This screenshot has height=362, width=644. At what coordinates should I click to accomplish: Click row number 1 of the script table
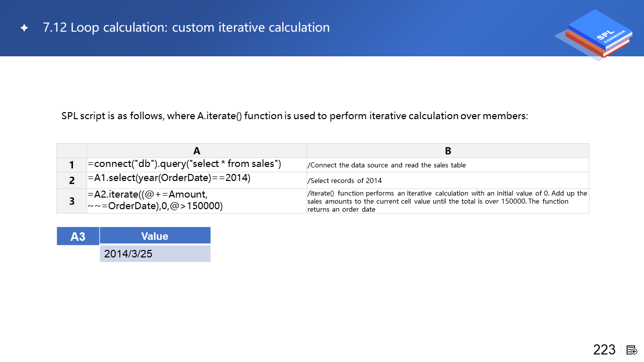point(72,165)
